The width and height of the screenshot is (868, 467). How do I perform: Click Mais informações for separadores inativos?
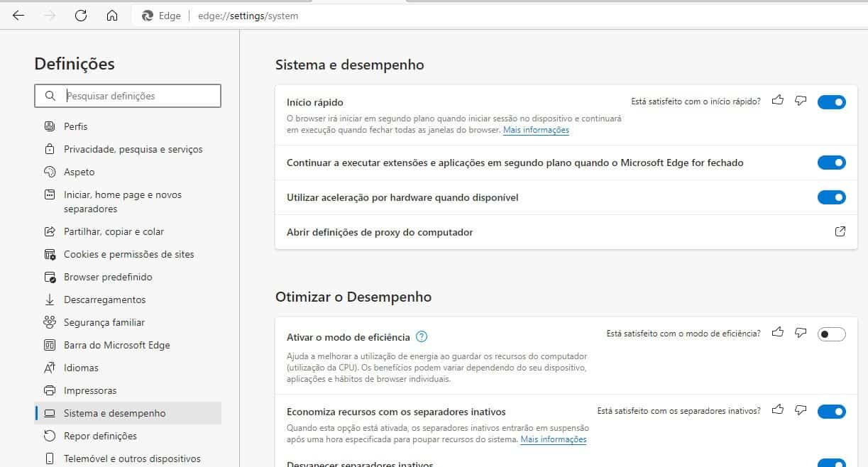(553, 439)
